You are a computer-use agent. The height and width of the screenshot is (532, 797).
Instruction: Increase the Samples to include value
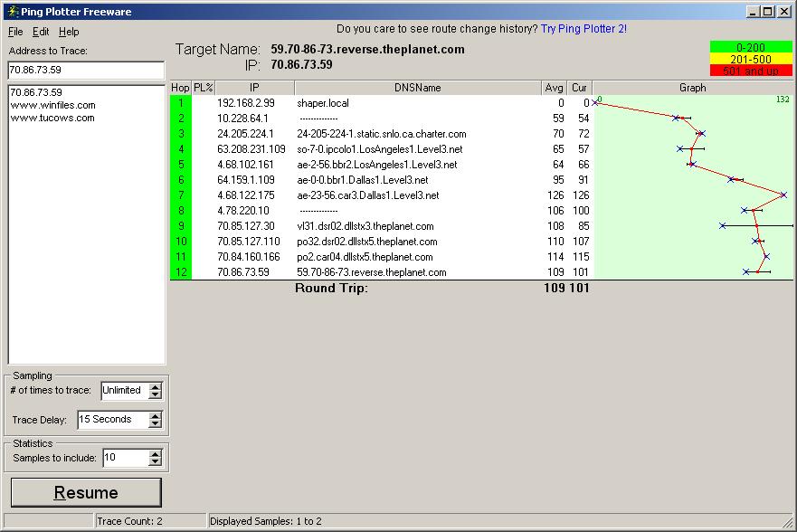(156, 454)
